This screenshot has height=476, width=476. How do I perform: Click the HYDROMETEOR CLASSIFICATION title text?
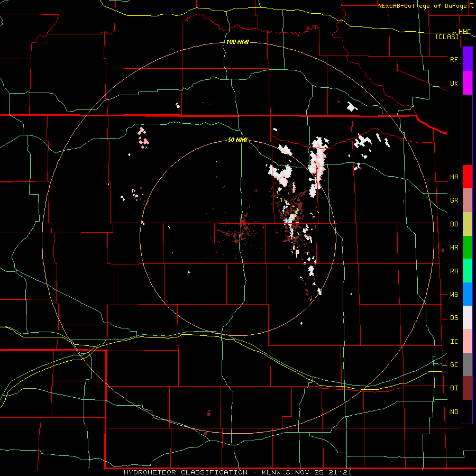click(186, 472)
